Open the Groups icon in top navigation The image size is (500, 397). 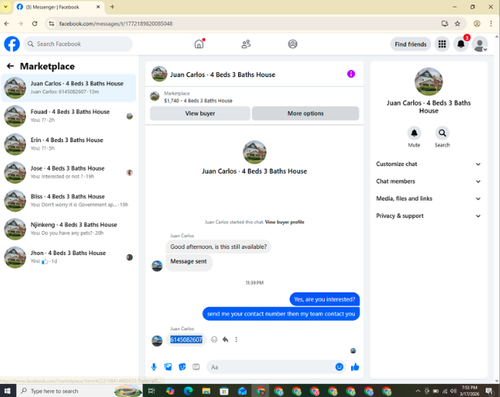pyautogui.click(x=293, y=44)
